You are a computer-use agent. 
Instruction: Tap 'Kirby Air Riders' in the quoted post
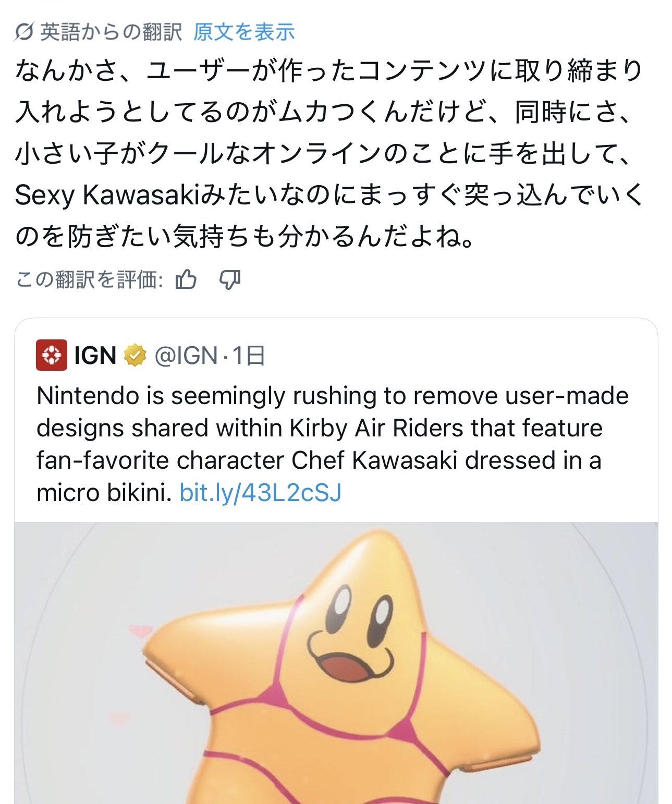click(x=376, y=428)
